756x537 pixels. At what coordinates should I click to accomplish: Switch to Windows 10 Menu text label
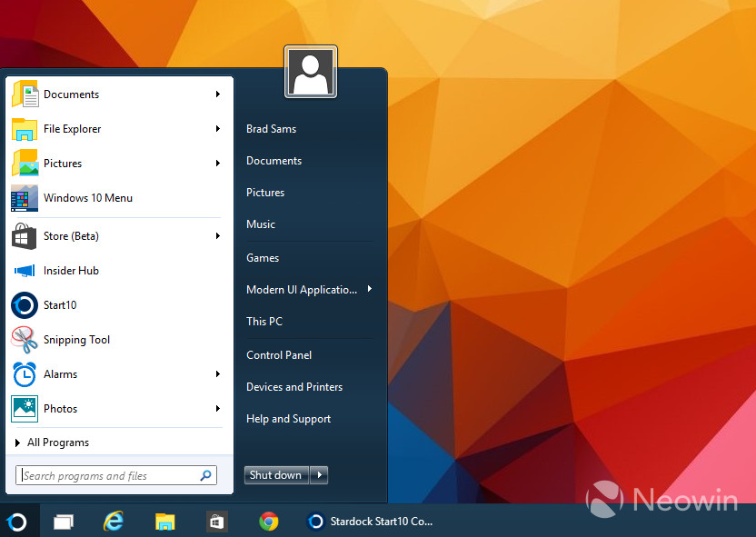pos(88,198)
